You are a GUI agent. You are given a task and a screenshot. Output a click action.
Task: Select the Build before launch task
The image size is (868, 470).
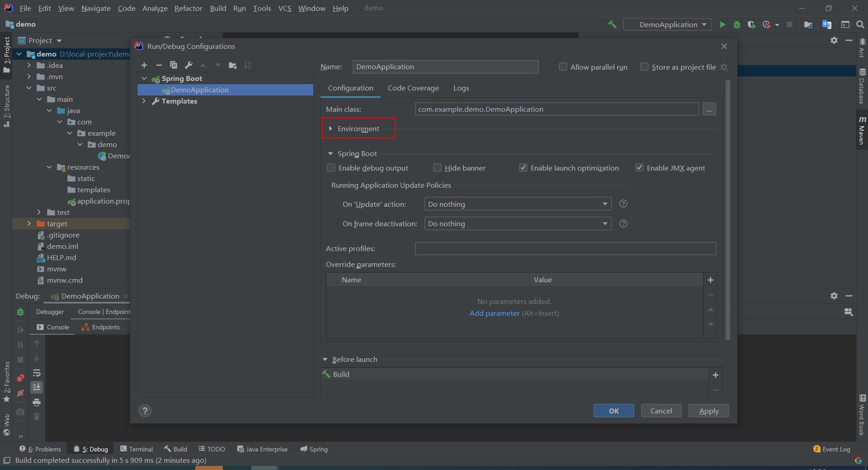514,374
